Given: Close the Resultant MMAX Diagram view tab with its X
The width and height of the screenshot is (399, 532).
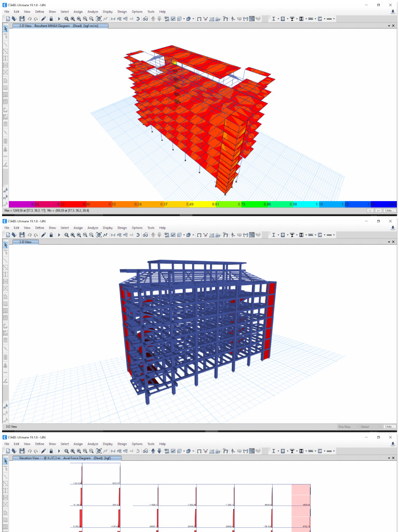Looking at the screenshot, I should point(394,26).
